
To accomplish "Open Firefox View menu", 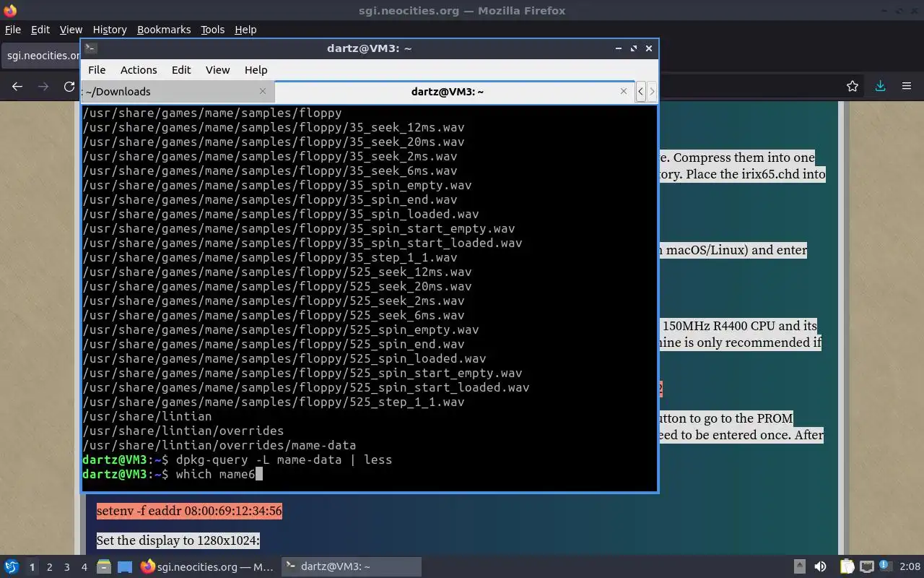I will [x=71, y=30].
